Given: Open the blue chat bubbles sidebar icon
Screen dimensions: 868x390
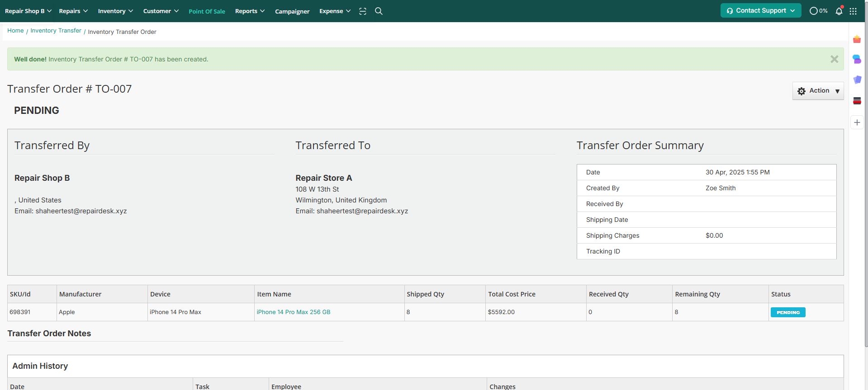Looking at the screenshot, I should coord(857,59).
